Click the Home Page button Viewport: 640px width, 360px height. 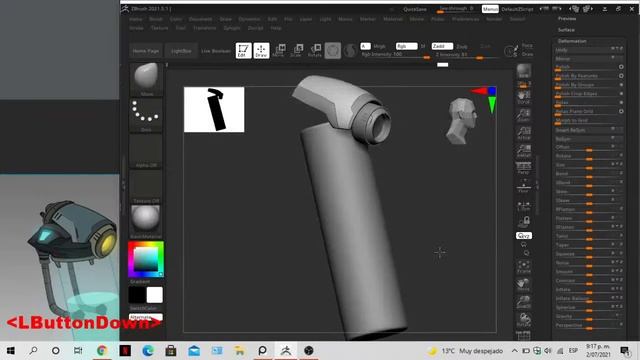coord(146,51)
